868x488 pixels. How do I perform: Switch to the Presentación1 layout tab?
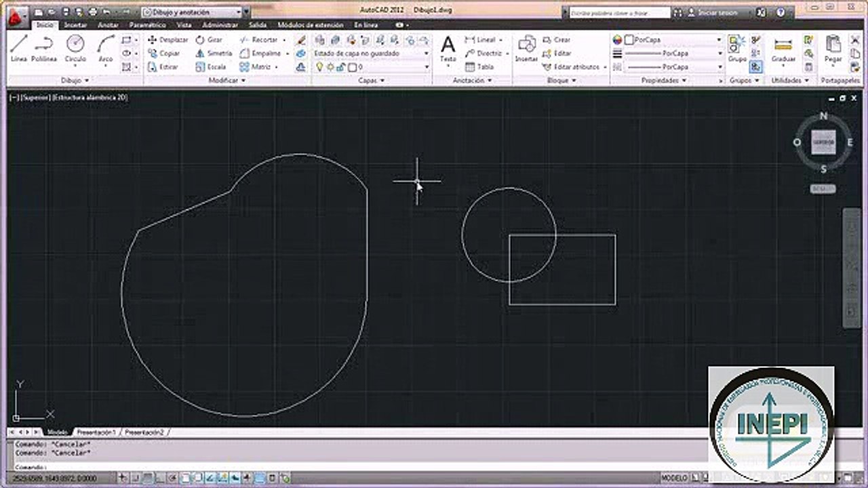96,432
